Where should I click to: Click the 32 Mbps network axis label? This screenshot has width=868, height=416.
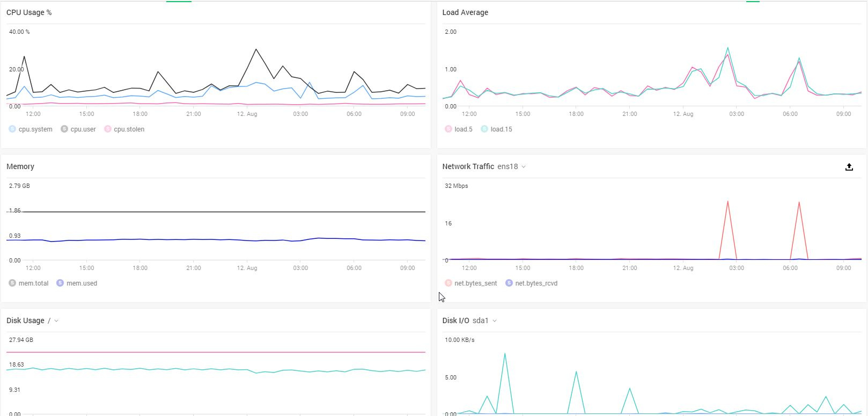pos(457,186)
